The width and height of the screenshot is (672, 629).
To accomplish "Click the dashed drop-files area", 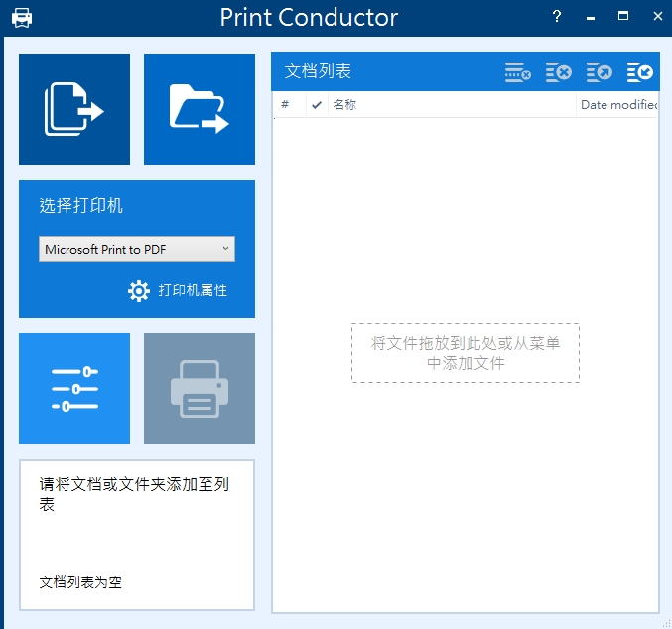I will click(x=465, y=353).
